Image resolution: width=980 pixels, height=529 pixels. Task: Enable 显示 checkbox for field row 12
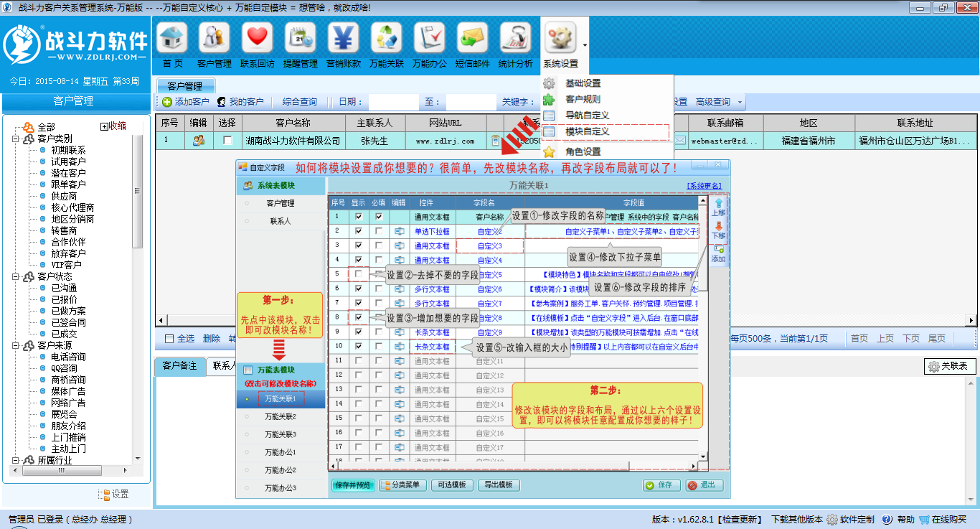pos(358,375)
